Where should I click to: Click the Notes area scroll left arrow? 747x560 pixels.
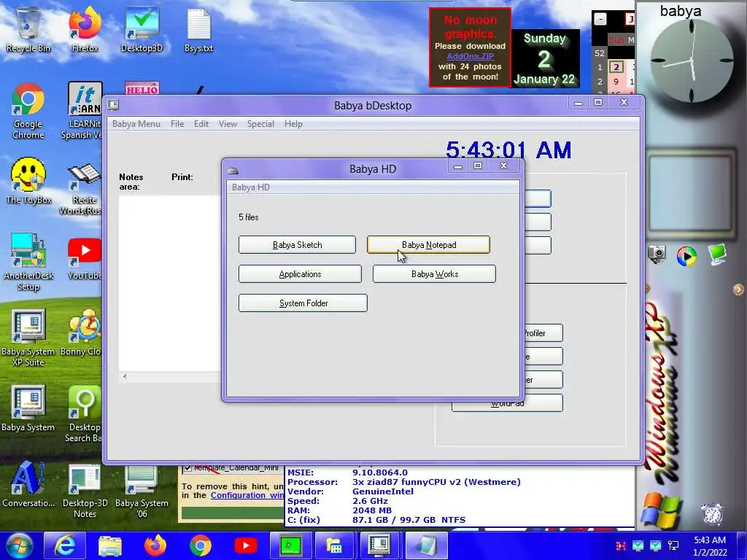coord(125,376)
